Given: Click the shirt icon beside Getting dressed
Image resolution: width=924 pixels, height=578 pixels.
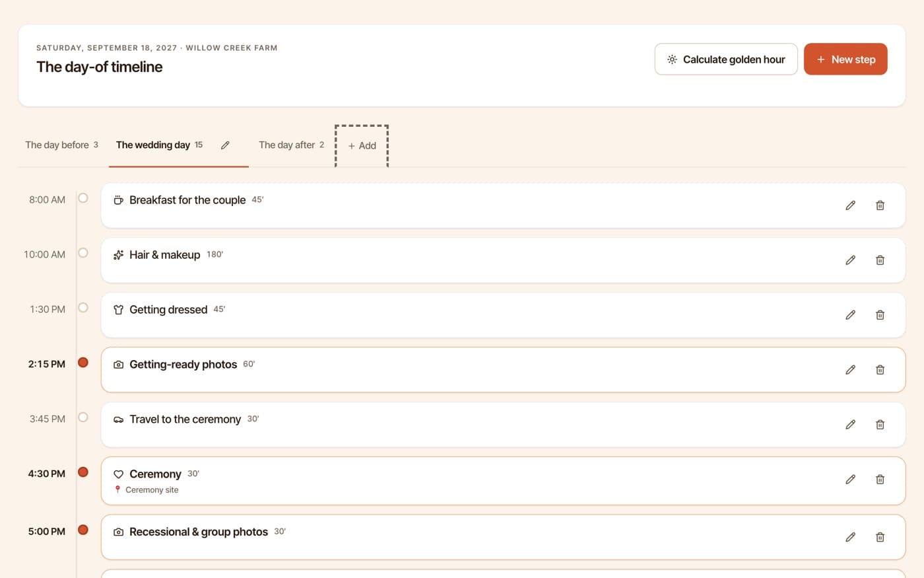Looking at the screenshot, I should point(118,310).
